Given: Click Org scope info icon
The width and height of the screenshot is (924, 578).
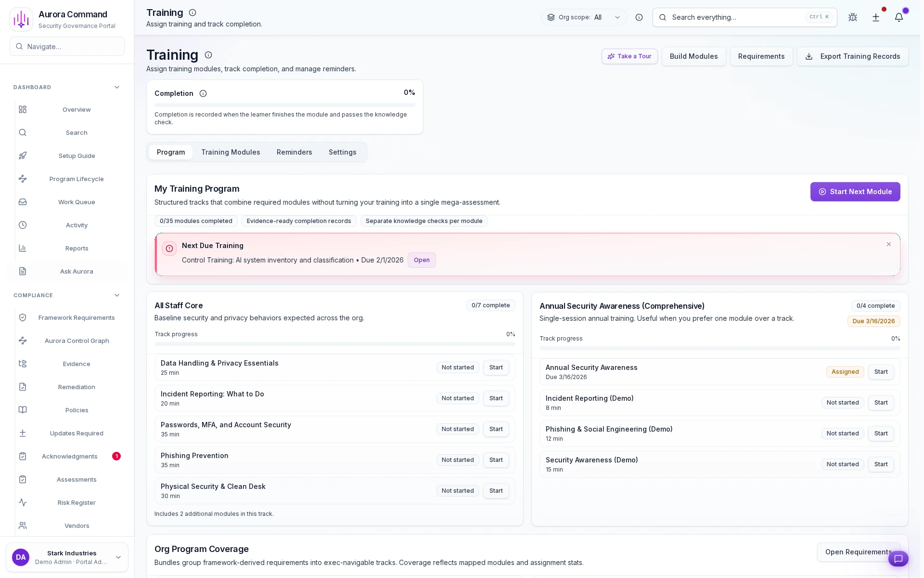Looking at the screenshot, I should 639,17.
